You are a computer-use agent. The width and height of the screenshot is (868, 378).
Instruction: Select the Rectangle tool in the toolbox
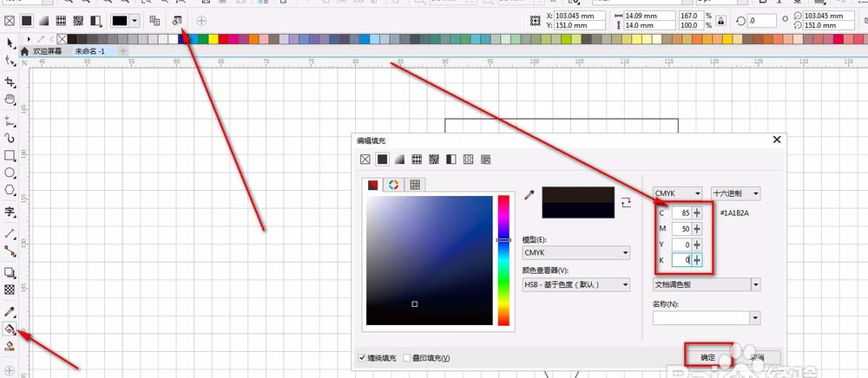tap(10, 155)
